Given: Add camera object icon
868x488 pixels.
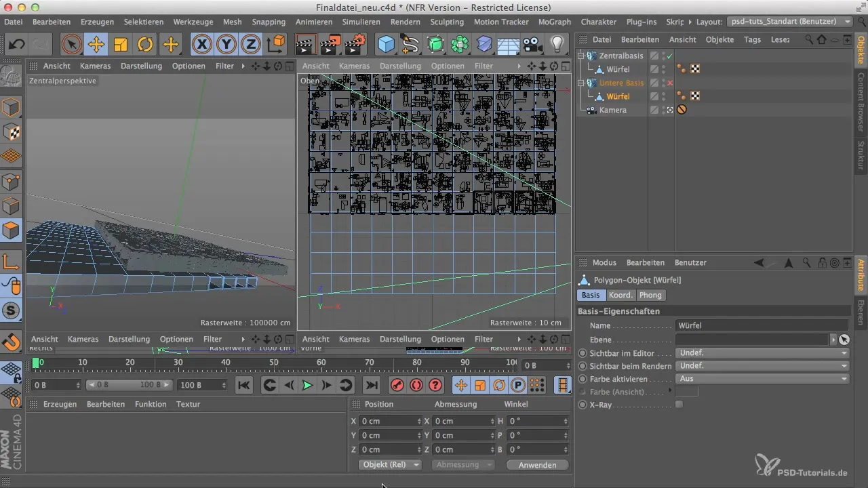Looking at the screenshot, I should (532, 45).
